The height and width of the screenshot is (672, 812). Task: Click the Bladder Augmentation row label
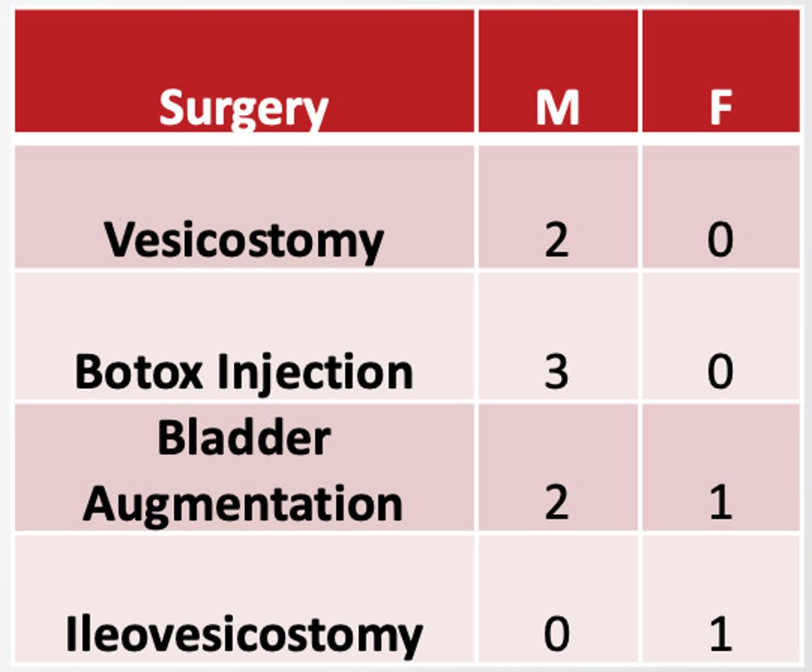coord(244,471)
